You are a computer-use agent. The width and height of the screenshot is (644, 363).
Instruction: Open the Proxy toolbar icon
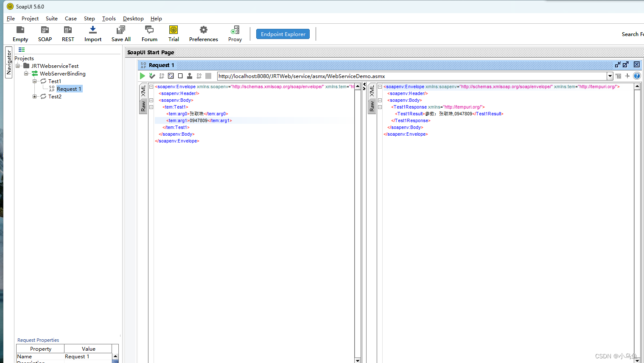coord(235,34)
